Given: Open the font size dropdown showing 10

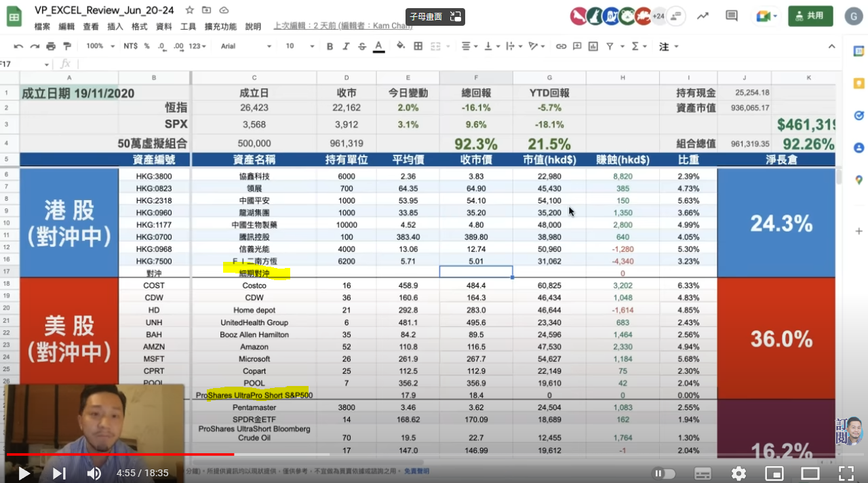Looking at the screenshot, I should (300, 46).
